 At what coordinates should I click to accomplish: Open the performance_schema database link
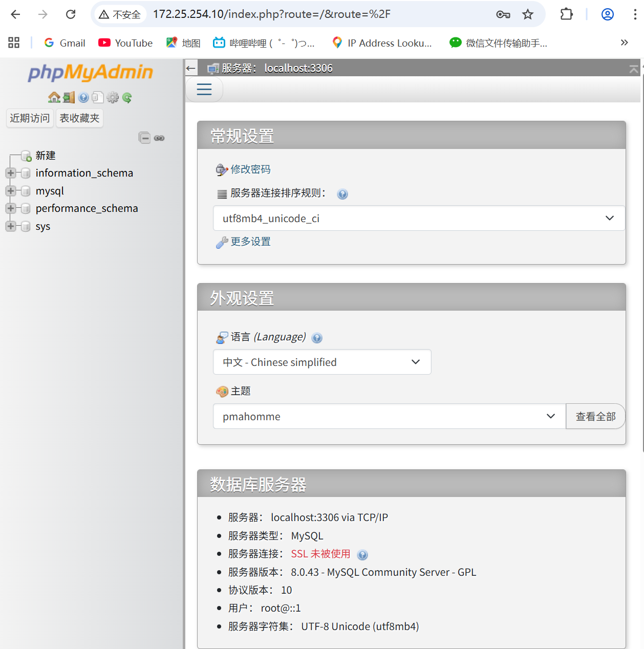click(87, 208)
